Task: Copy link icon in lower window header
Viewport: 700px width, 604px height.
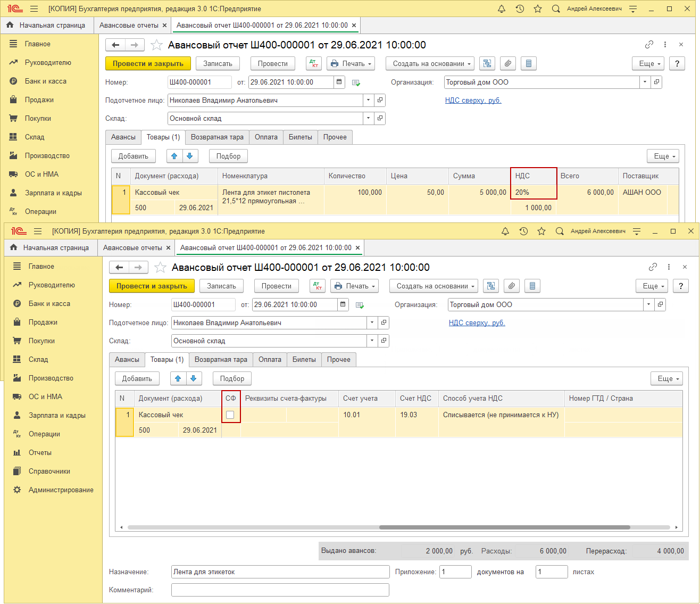Action: coord(653,267)
